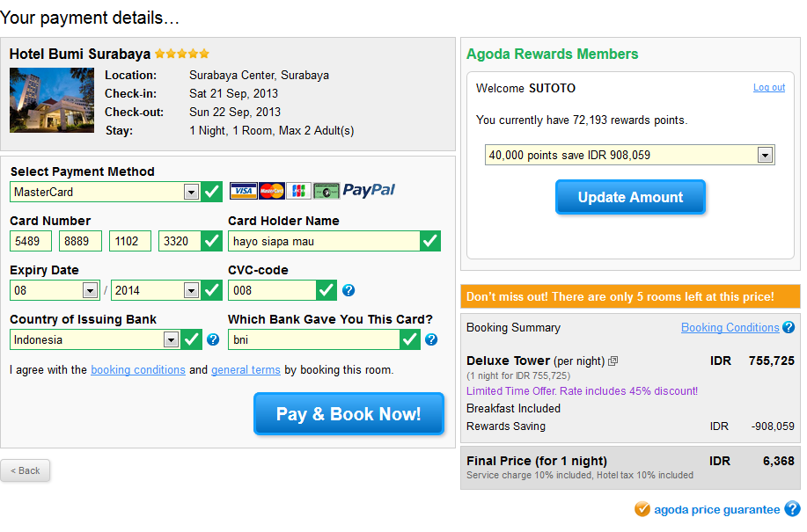Click the CVC-code input field
The height and width of the screenshot is (532, 807).
[272, 290]
